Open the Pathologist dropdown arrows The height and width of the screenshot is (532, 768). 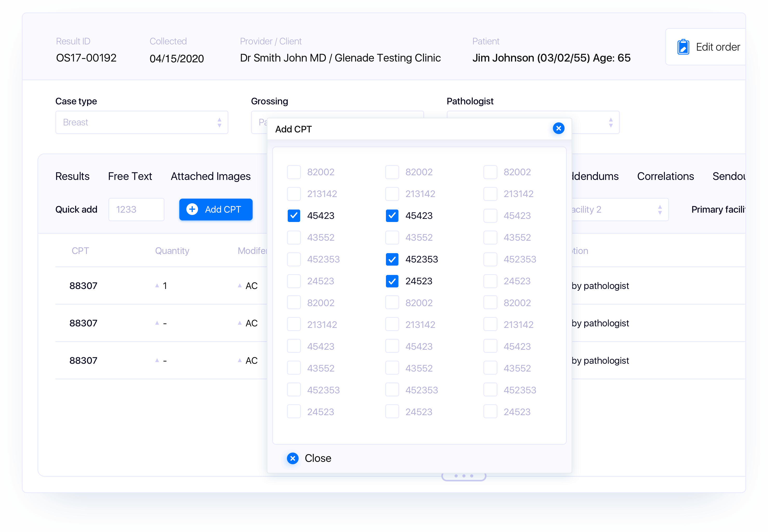click(611, 122)
